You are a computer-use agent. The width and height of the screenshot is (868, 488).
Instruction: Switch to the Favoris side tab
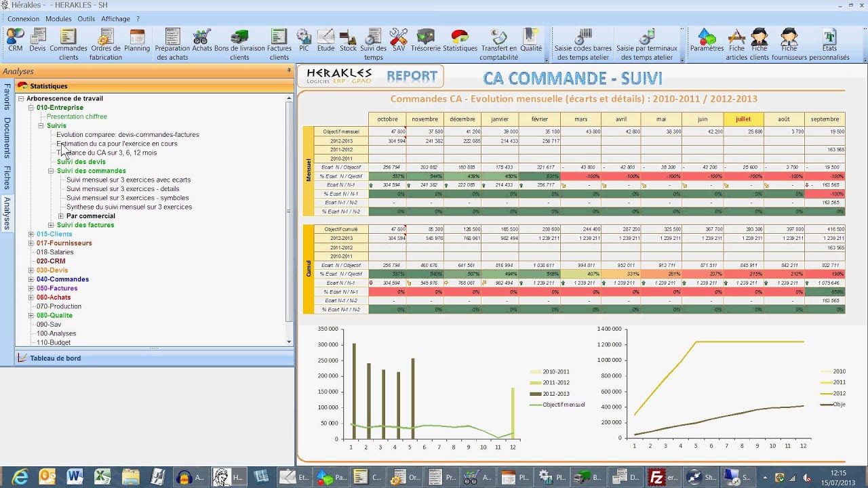pos(7,97)
